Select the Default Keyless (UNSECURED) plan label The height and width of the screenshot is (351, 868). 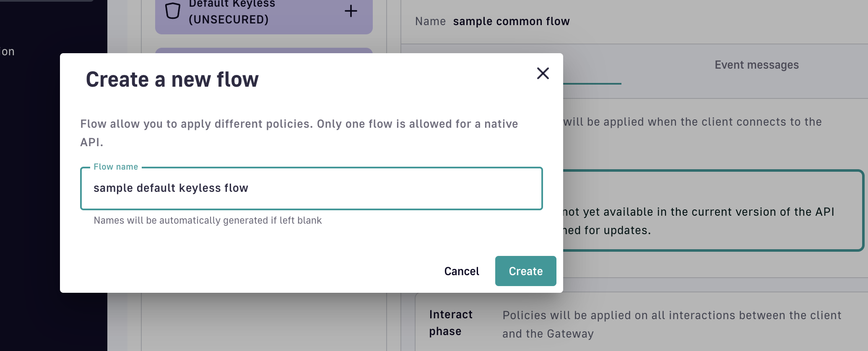(231, 13)
